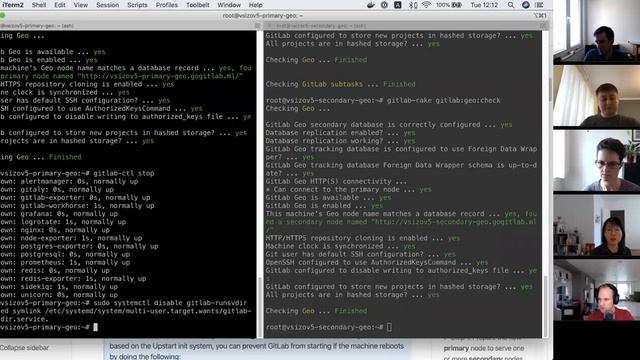Select fourth participant thumbnail with bookshelf
The width and height of the screenshot is (640, 360).
pos(596,225)
